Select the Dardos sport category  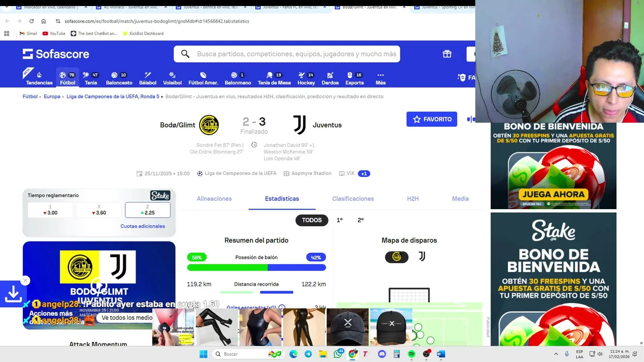330,78
